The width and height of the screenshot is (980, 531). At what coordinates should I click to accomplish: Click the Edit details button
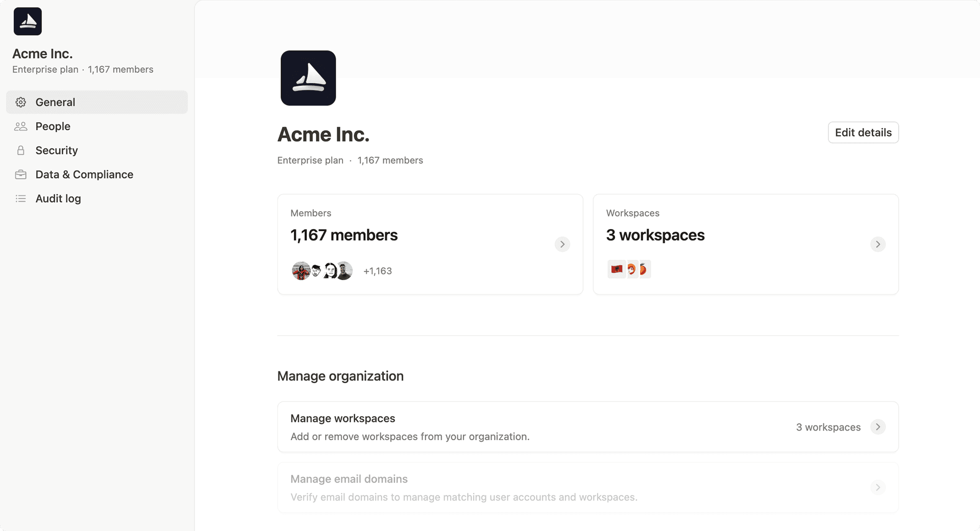click(x=863, y=133)
